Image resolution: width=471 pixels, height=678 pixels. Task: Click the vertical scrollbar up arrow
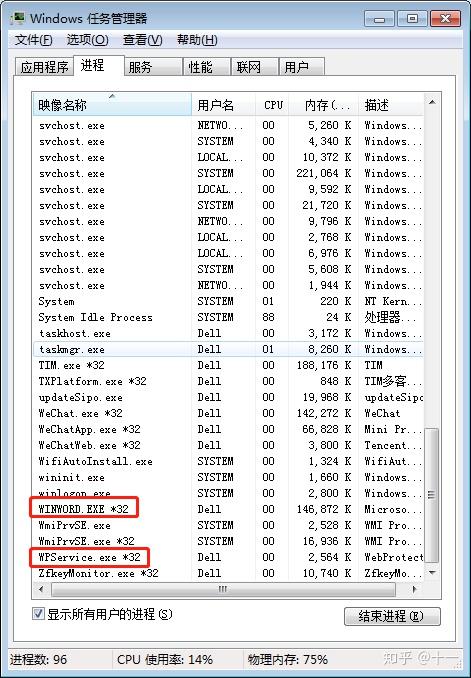coord(432,103)
